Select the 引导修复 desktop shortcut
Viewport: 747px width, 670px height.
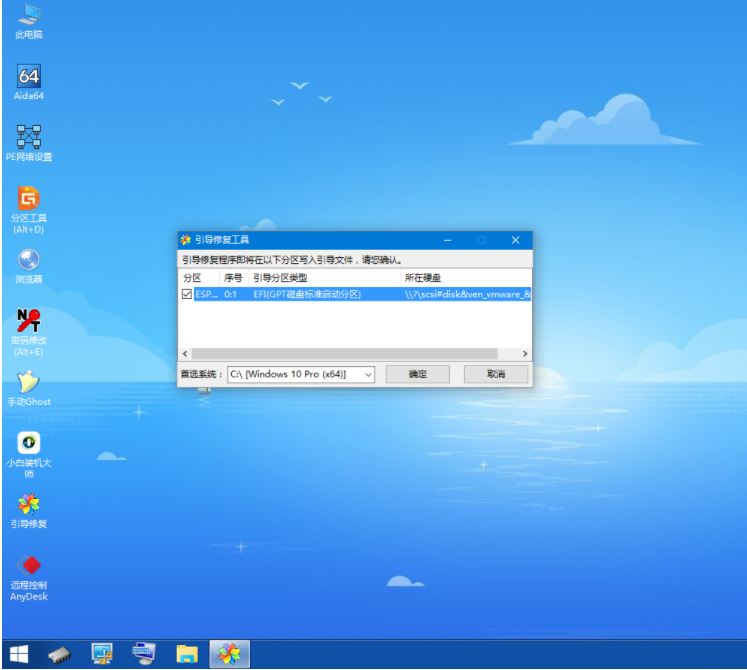(29, 511)
